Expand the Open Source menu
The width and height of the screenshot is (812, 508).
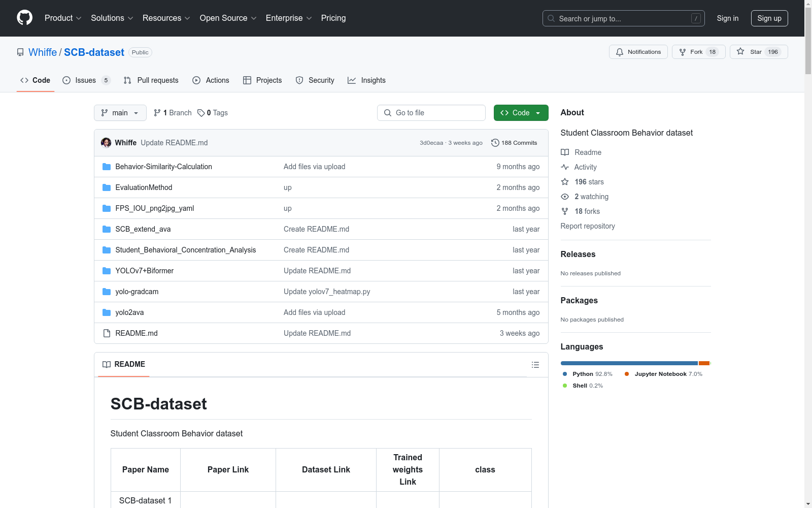pyautogui.click(x=228, y=18)
